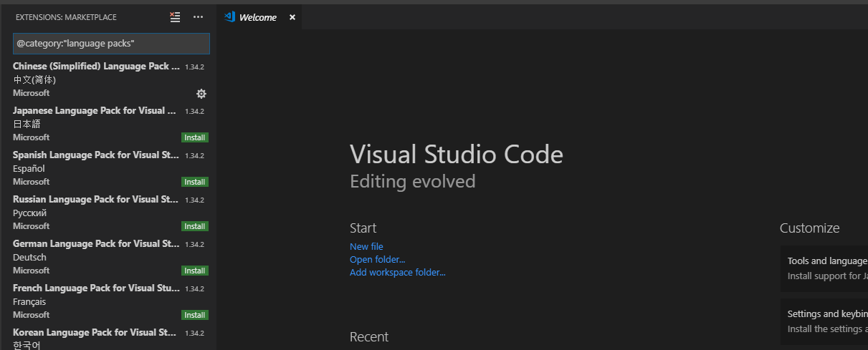Image resolution: width=868 pixels, height=350 pixels.
Task: Click the Русский description text
Action: (30, 213)
